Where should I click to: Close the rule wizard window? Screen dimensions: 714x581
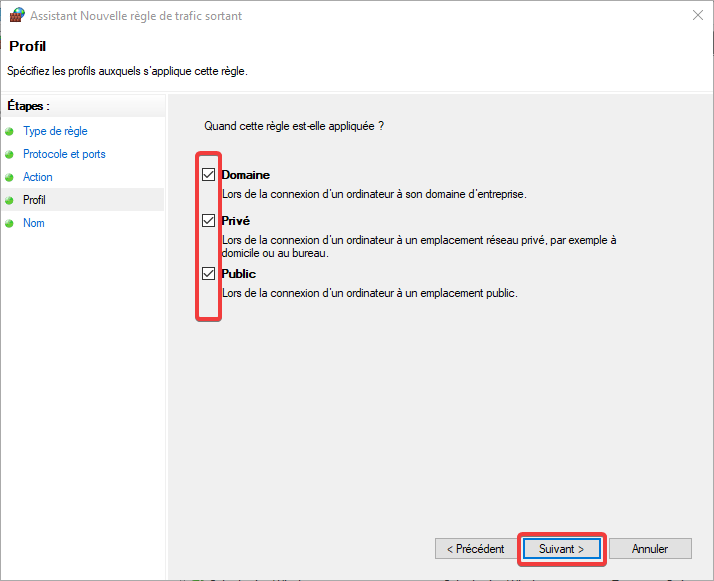pyautogui.click(x=698, y=15)
